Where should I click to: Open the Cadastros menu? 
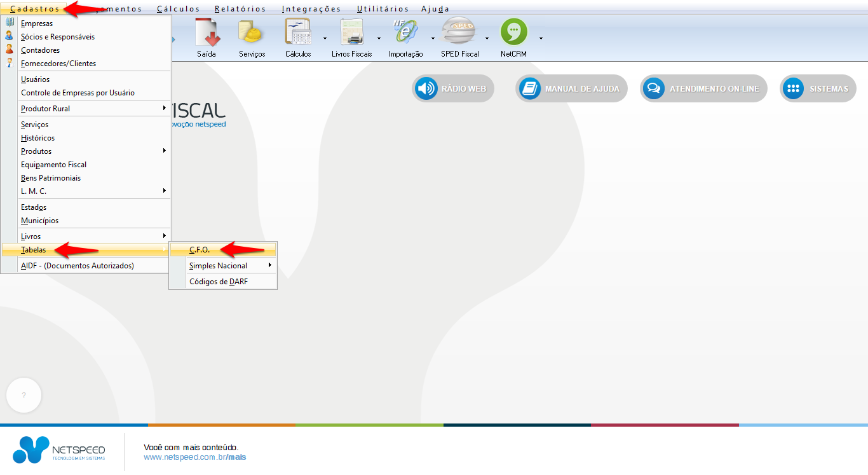click(35, 9)
